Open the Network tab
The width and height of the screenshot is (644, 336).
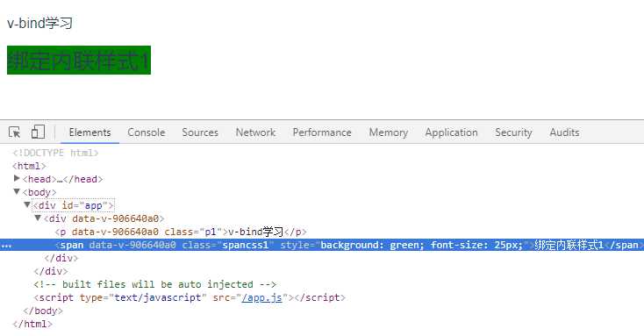pos(255,132)
